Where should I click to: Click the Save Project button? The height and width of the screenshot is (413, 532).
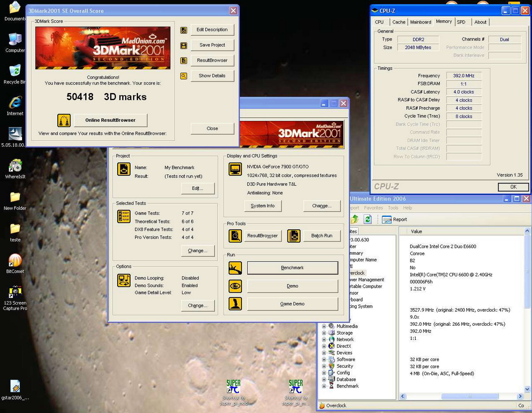click(x=212, y=45)
